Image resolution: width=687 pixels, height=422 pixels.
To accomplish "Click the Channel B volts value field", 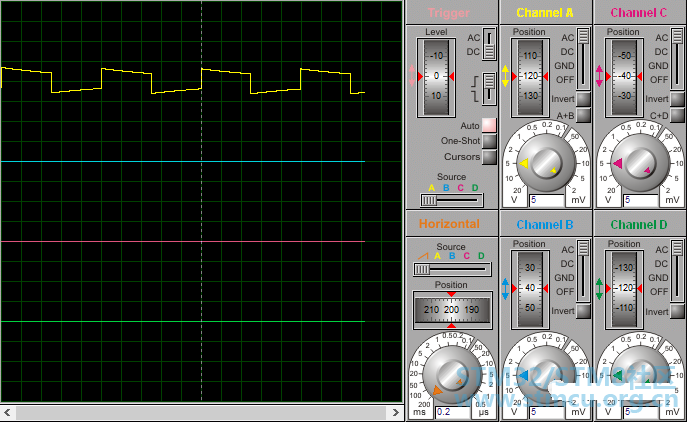I will (x=546, y=412).
